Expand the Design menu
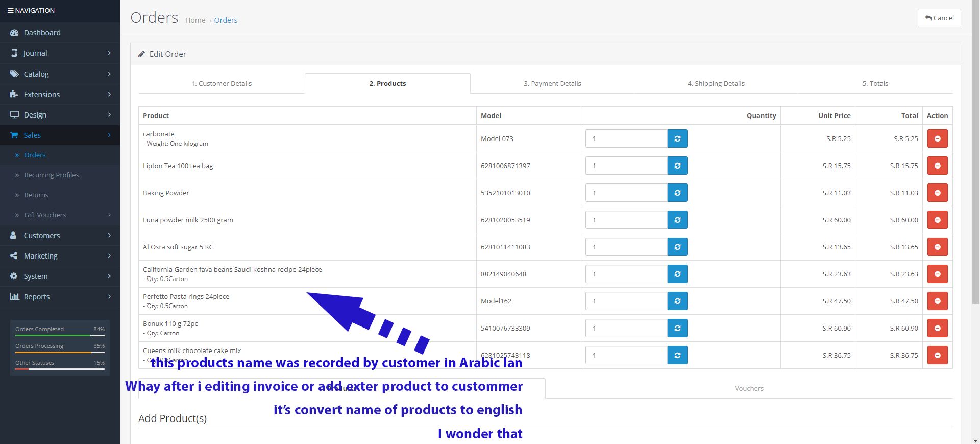The width and height of the screenshot is (980, 444). coord(60,114)
